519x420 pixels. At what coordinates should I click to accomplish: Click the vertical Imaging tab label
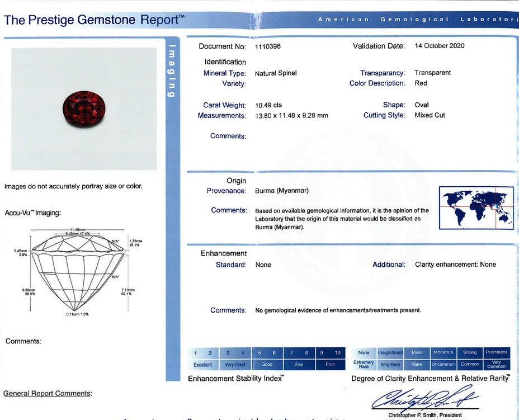click(172, 70)
